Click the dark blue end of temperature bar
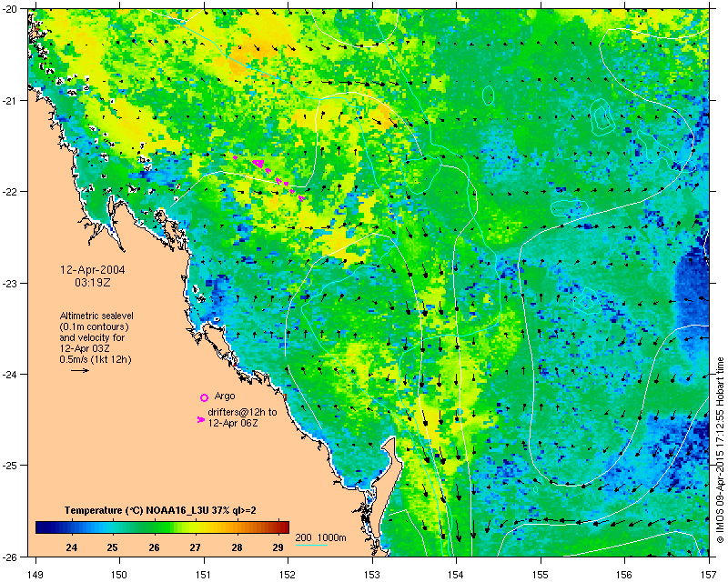728x582 pixels. tap(41, 527)
